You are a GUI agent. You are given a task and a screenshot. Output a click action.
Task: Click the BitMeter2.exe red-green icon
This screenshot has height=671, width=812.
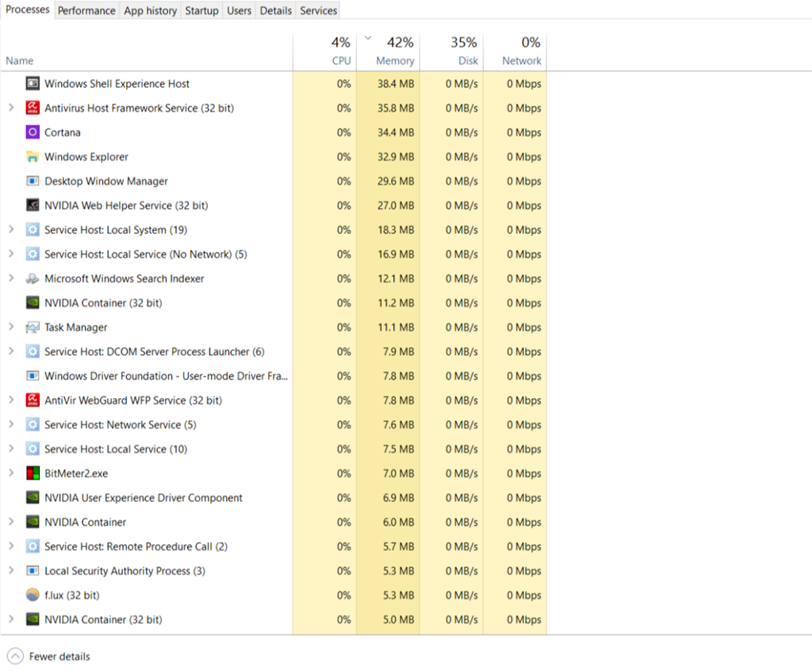tap(33, 473)
